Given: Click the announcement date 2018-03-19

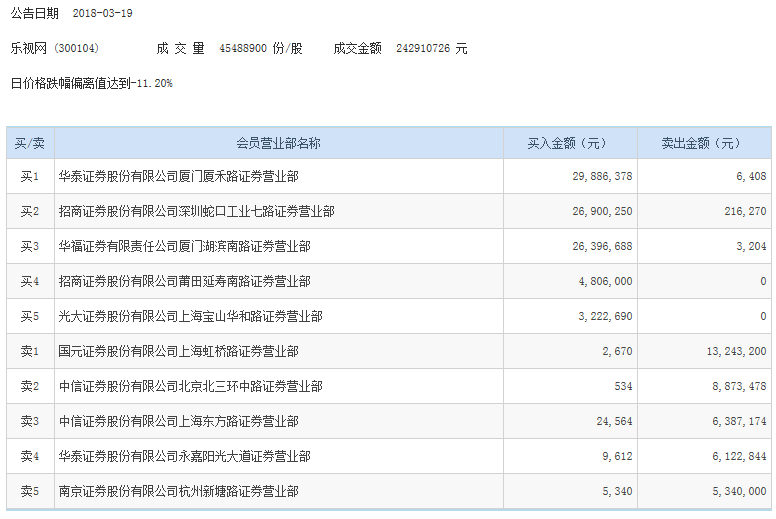Looking at the screenshot, I should coord(102,13).
